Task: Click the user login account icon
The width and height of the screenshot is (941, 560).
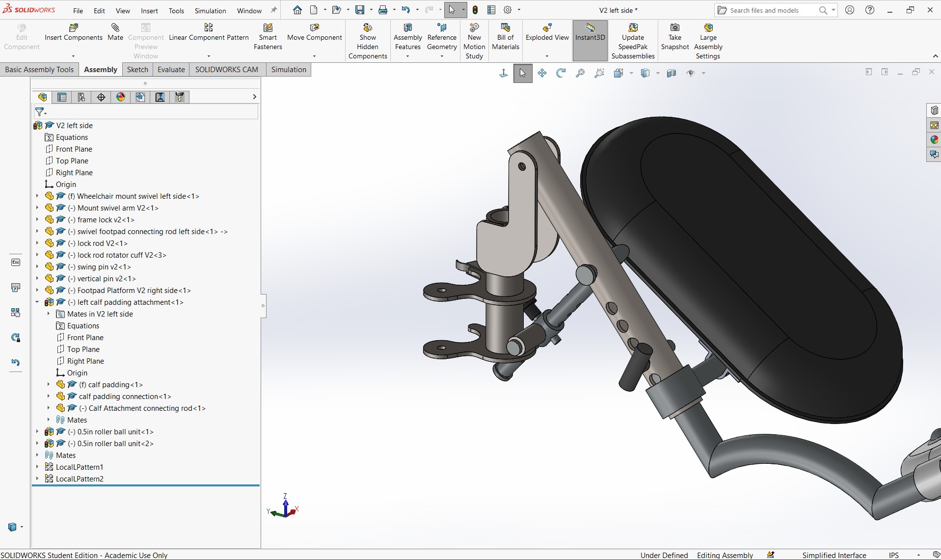Action: (850, 10)
